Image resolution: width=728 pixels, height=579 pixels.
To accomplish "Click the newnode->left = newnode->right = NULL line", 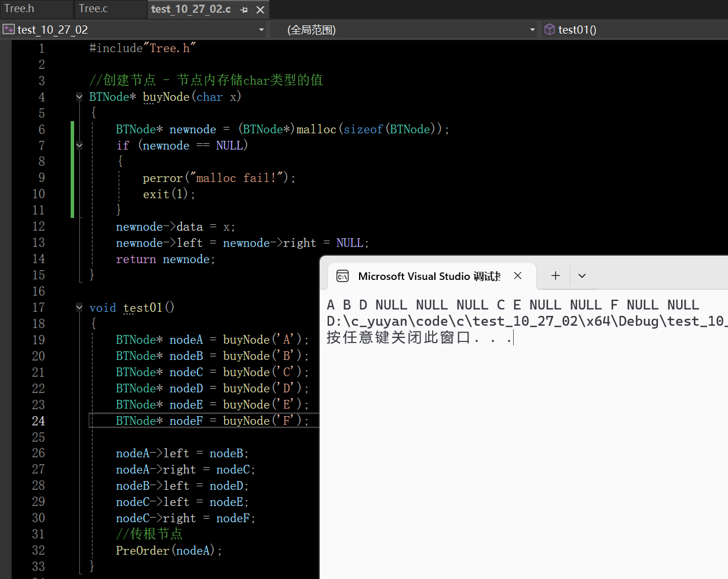I will [242, 243].
